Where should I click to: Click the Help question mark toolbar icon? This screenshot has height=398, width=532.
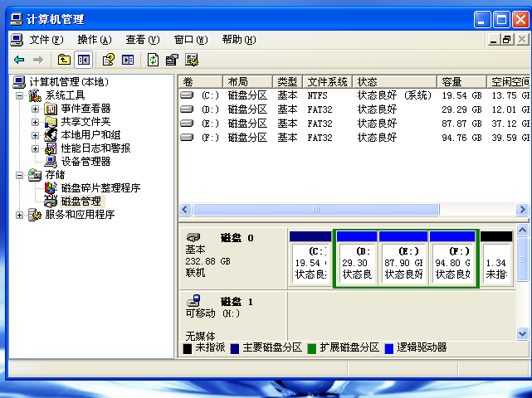click(x=108, y=60)
